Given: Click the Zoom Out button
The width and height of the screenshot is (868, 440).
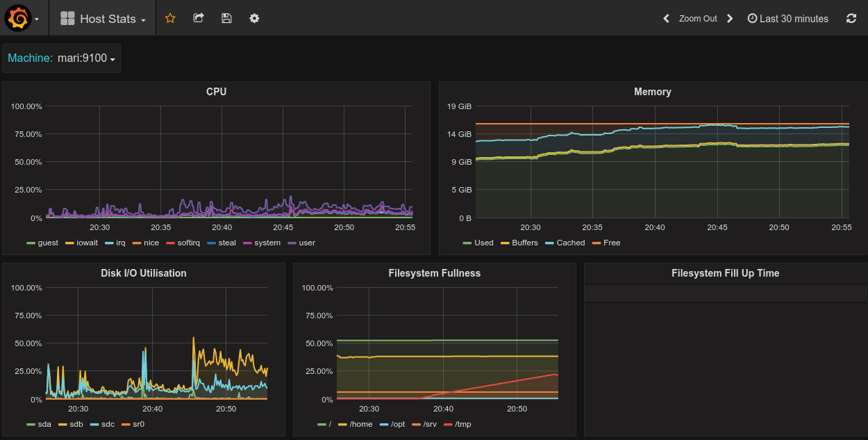Looking at the screenshot, I should pos(697,18).
